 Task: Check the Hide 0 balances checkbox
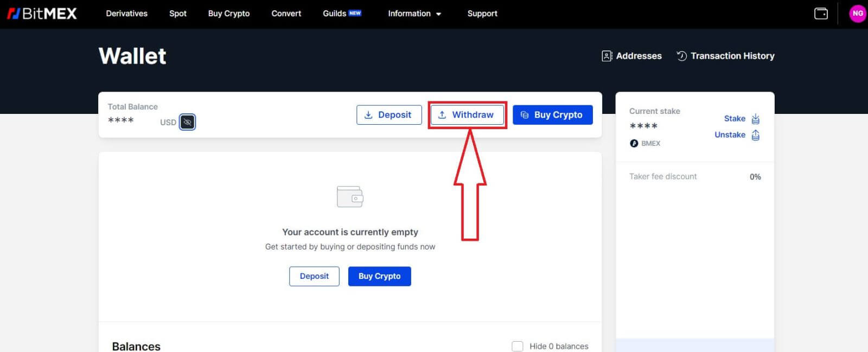point(518,346)
